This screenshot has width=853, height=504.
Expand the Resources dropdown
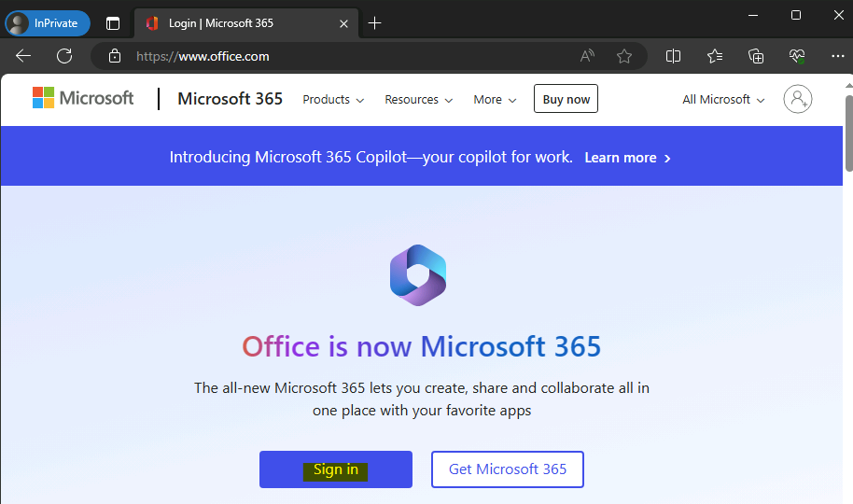pyautogui.click(x=418, y=100)
